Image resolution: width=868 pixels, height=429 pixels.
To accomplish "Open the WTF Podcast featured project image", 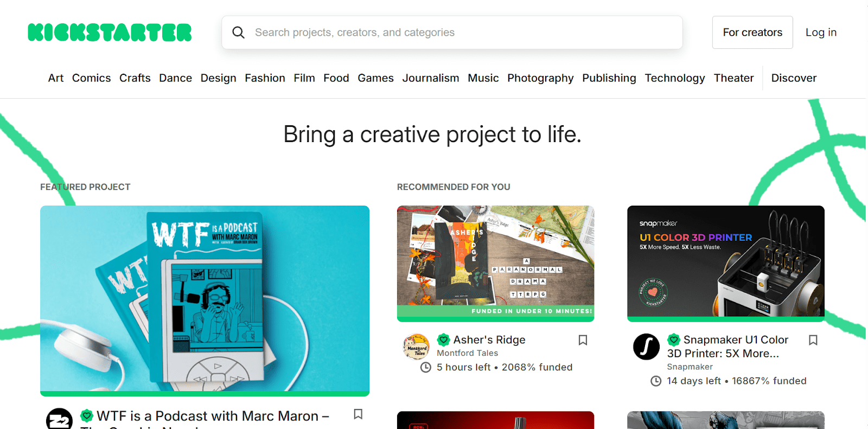I will point(205,299).
